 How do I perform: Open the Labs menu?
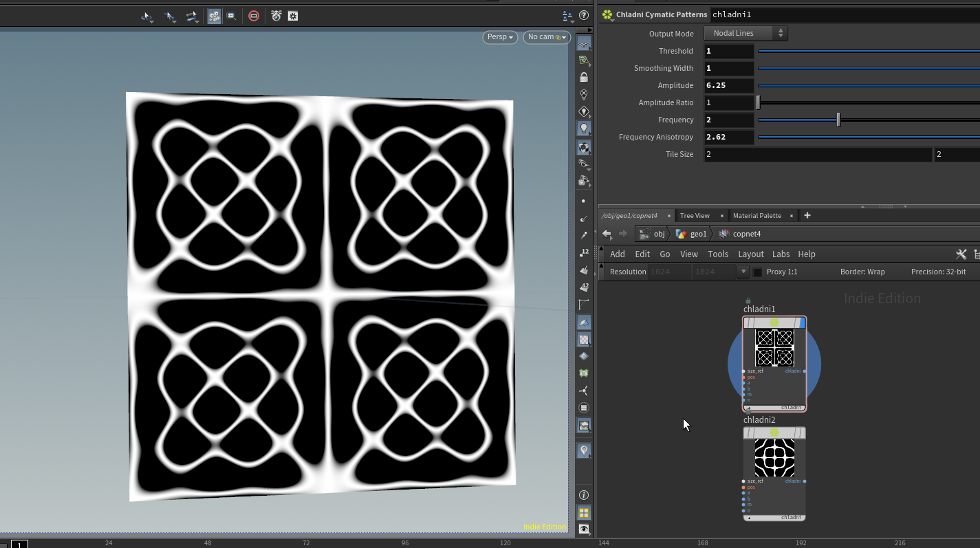781,254
